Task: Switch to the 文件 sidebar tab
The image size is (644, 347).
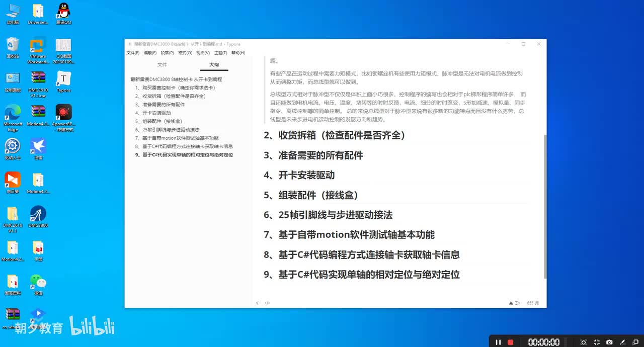Action: coord(162,65)
